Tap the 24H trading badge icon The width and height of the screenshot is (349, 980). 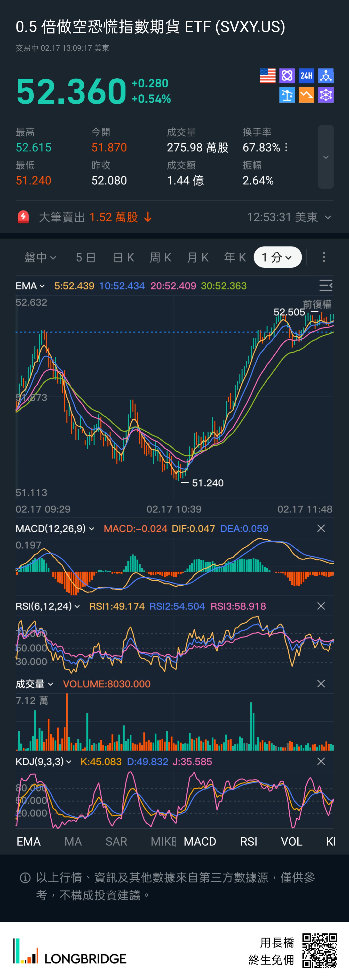(x=306, y=76)
